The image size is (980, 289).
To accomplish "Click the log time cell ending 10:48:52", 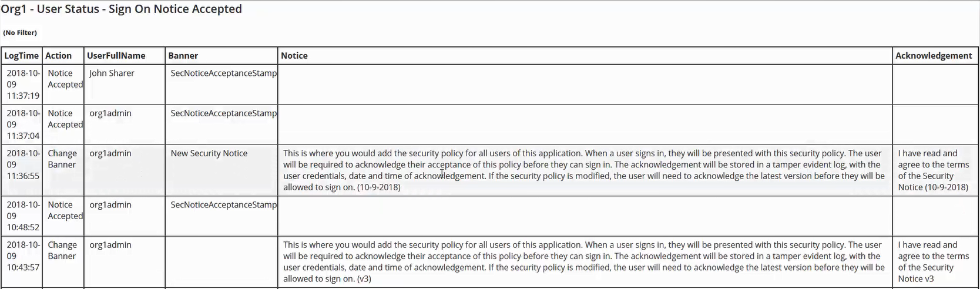I will [x=23, y=216].
